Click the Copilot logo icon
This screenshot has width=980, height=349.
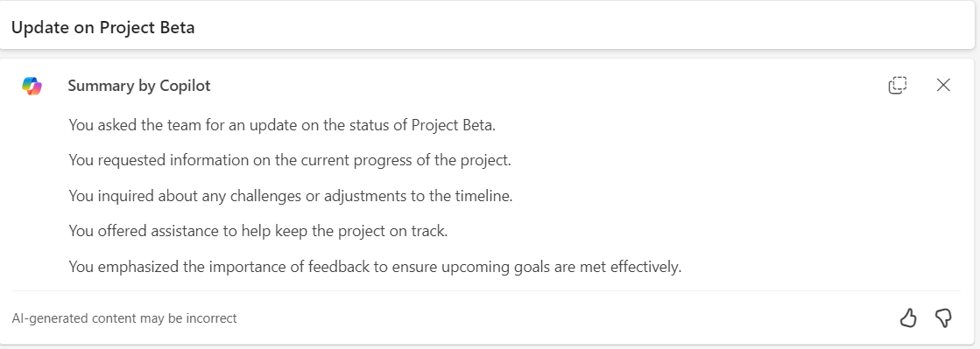coord(32,86)
